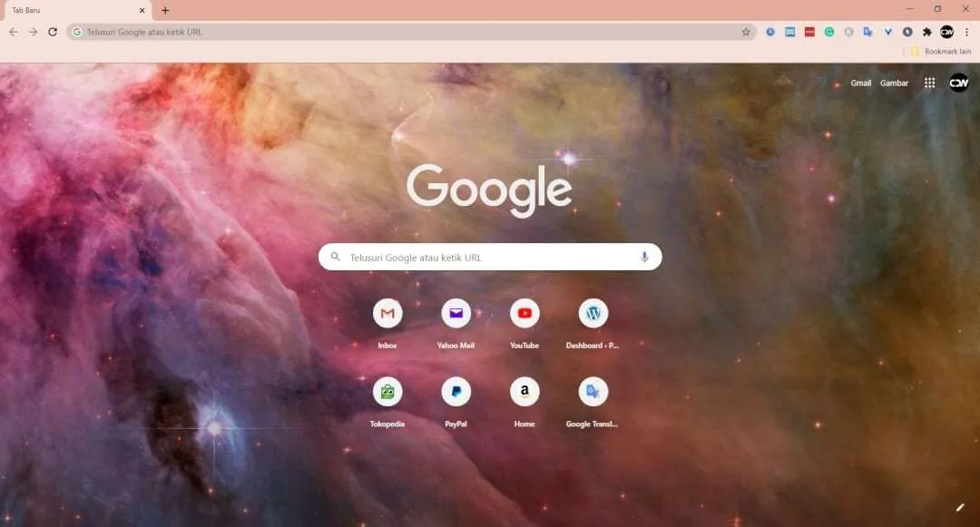
Task: Close the Tab Baru tab
Action: click(x=142, y=11)
